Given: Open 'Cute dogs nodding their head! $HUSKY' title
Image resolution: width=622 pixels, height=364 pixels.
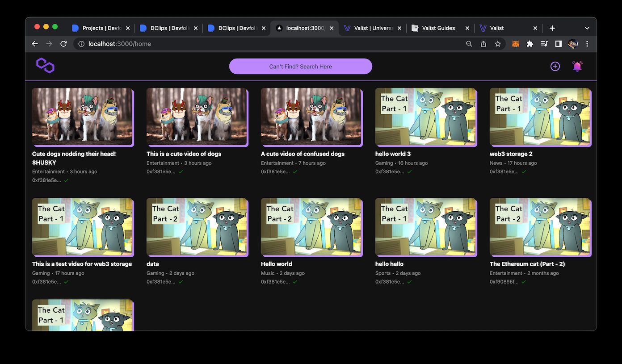Looking at the screenshot, I should pos(74,158).
